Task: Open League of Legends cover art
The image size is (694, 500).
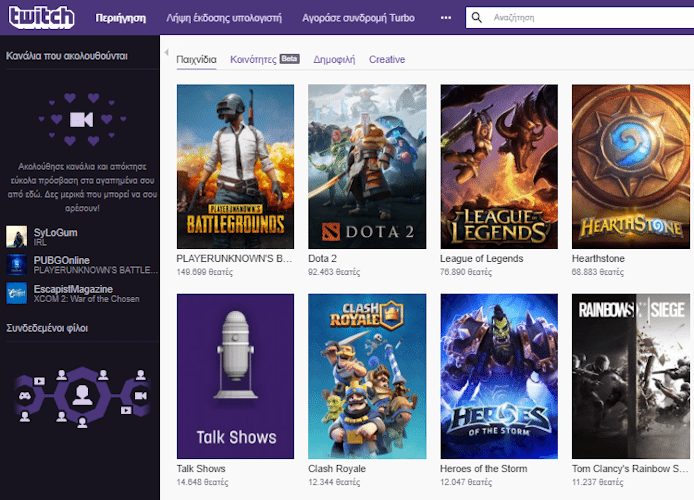Action: tap(499, 166)
